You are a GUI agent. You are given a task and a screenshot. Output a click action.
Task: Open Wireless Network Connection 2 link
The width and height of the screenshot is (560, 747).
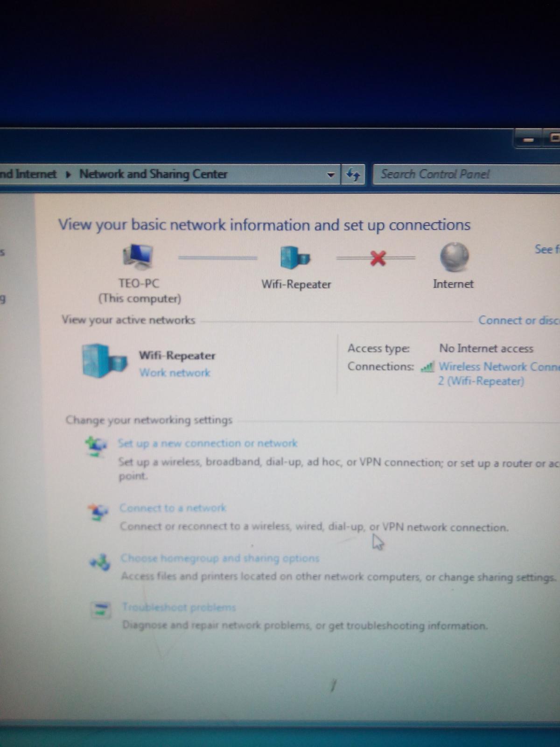(498, 373)
